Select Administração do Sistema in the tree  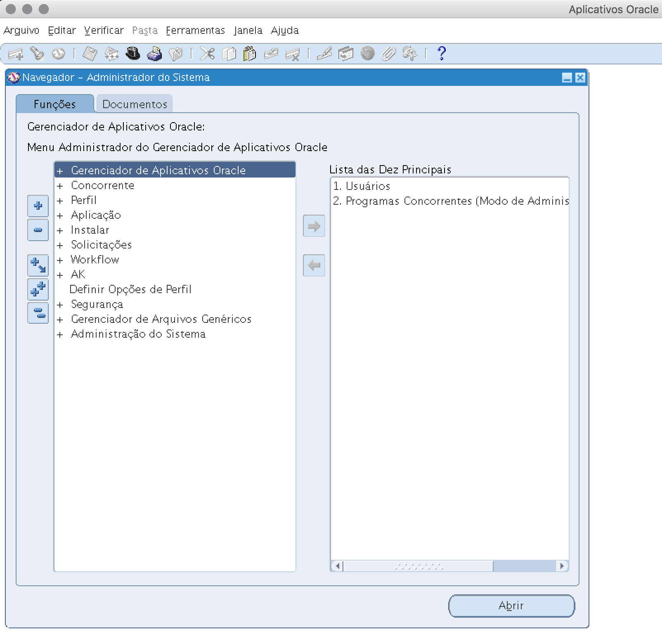pos(138,334)
